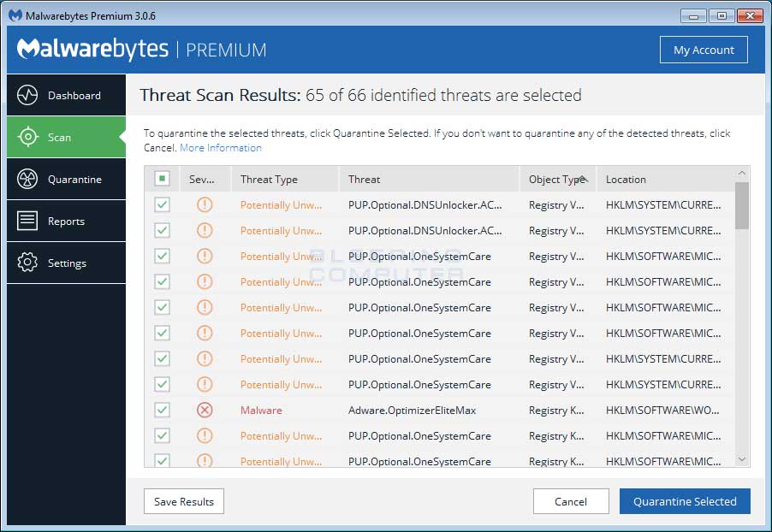Uncheck the second PUP.Optional.OneSystemCare row checkbox
The width and height of the screenshot is (772, 532).
coord(162,281)
